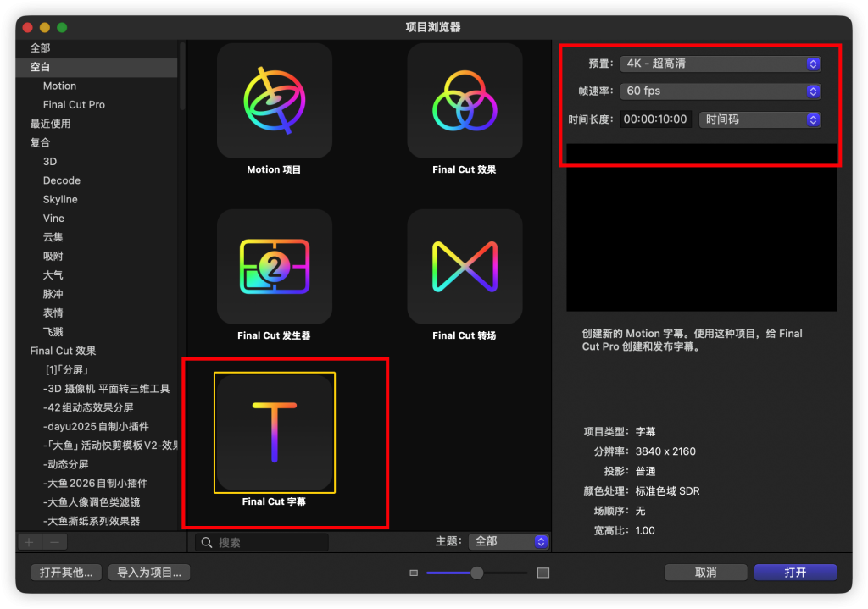Select the Skyline category in sidebar
This screenshot has width=868, height=609.
coord(60,199)
